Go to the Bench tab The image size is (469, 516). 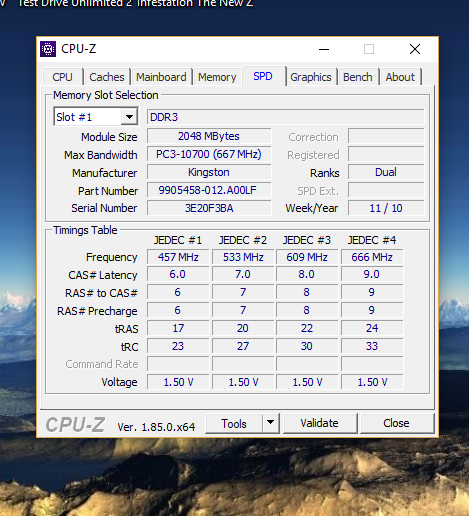coord(358,77)
